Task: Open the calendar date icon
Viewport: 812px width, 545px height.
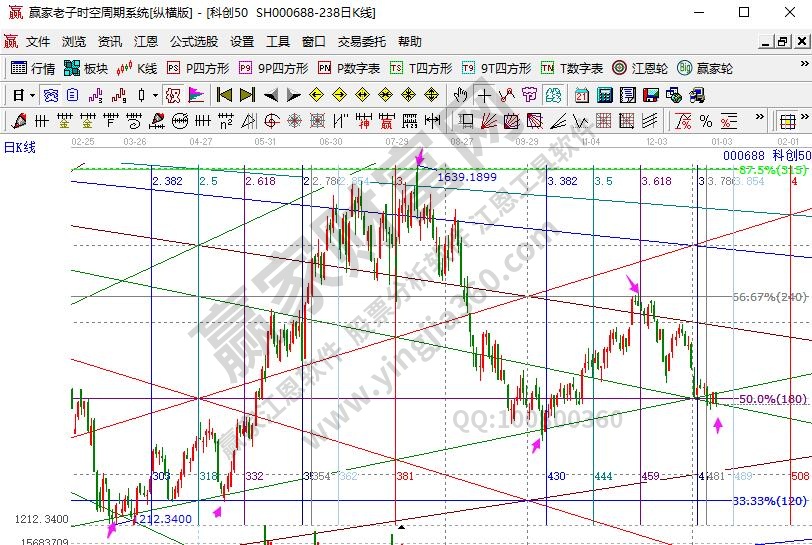Action: [x=582, y=95]
